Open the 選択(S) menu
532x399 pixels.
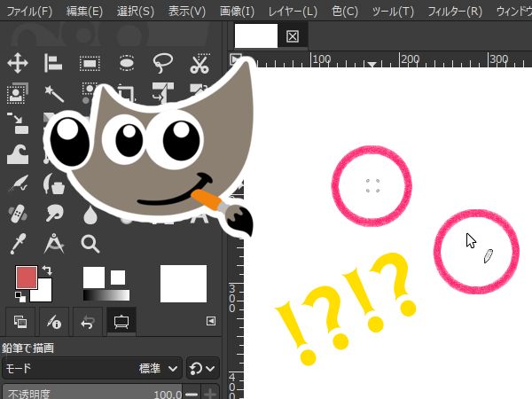(136, 12)
